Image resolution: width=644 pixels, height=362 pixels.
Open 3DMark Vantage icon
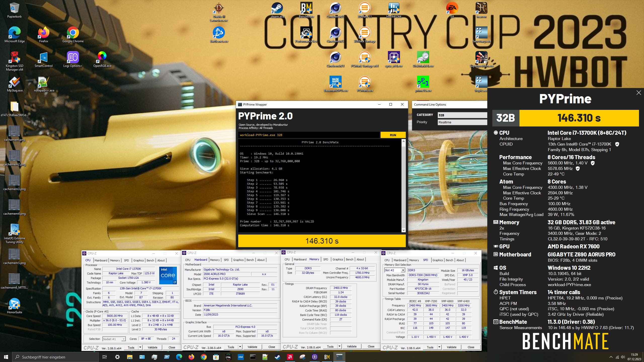click(365, 35)
